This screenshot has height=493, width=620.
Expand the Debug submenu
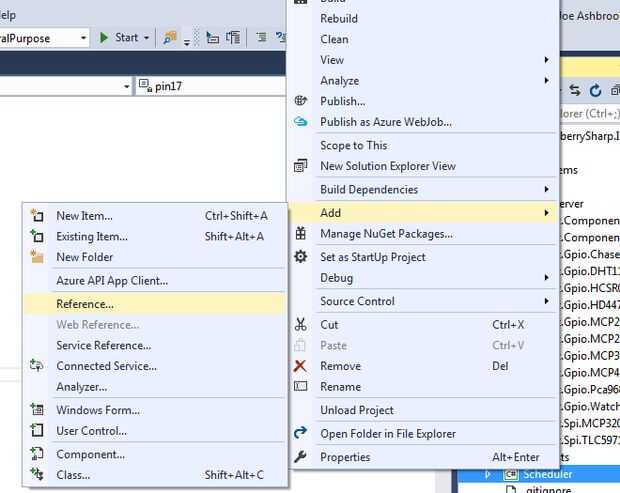546,277
